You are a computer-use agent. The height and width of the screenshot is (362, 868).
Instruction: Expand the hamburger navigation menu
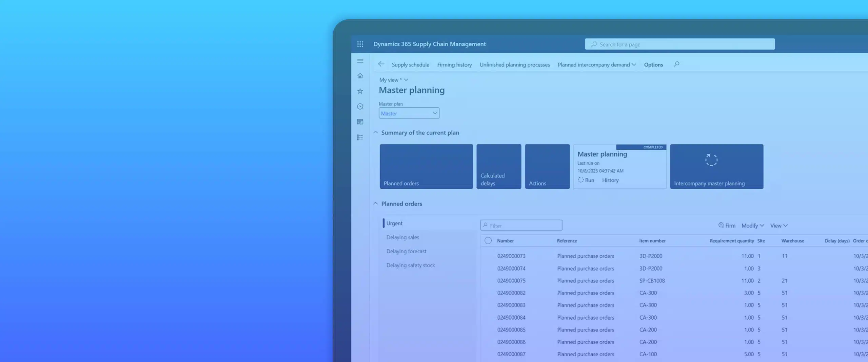tap(360, 61)
